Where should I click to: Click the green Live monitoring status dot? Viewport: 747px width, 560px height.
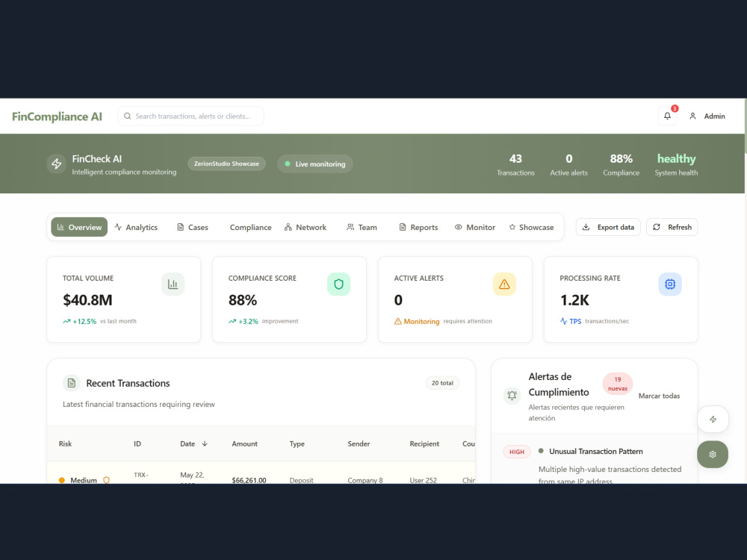(x=288, y=164)
